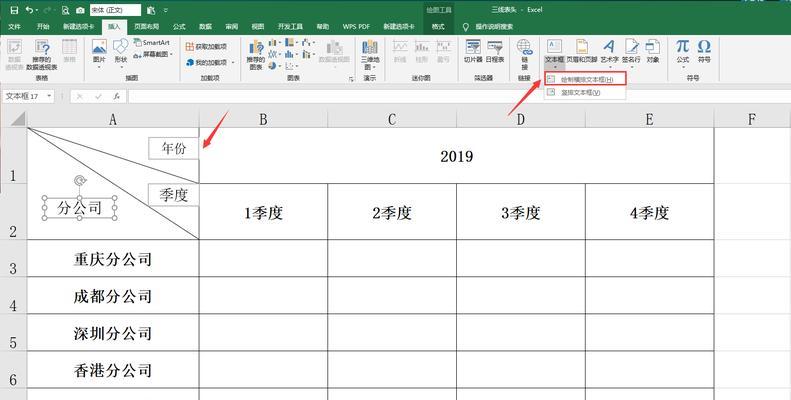
Task: Switch to the 视图 ribbon tab
Action: [x=258, y=27]
